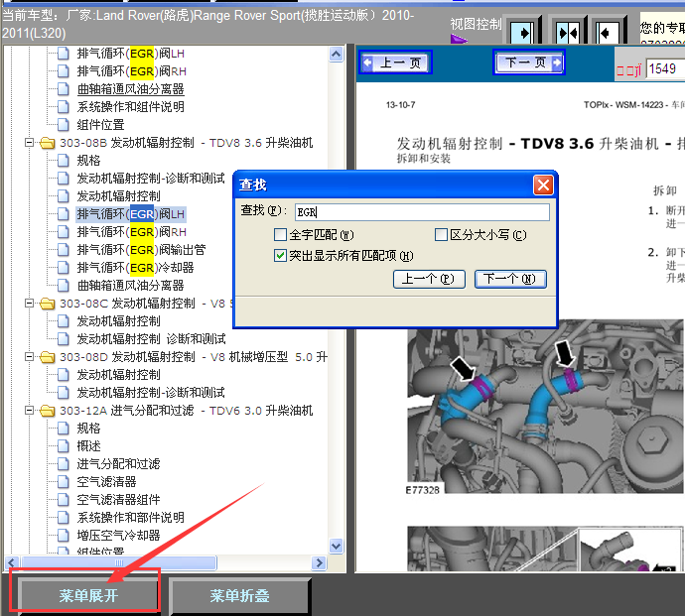
Task: Open 进气分配和过滤 tree item
Action: [118, 464]
